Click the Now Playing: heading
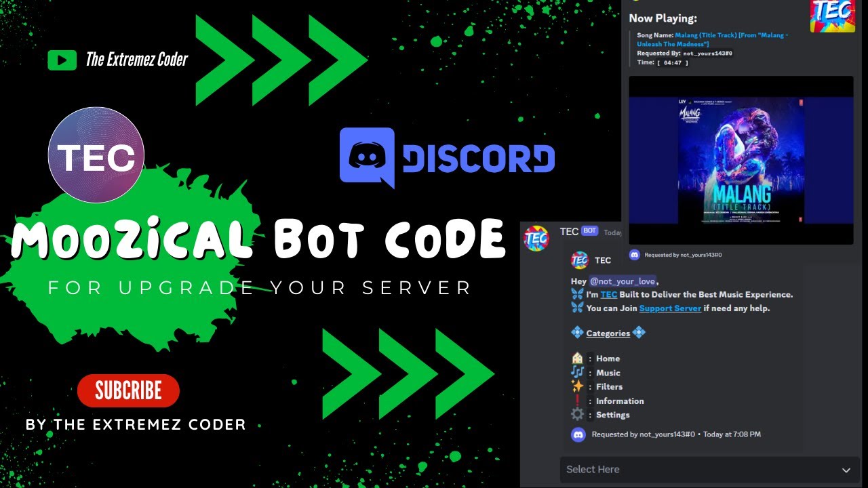This screenshot has width=868, height=488. point(663,18)
